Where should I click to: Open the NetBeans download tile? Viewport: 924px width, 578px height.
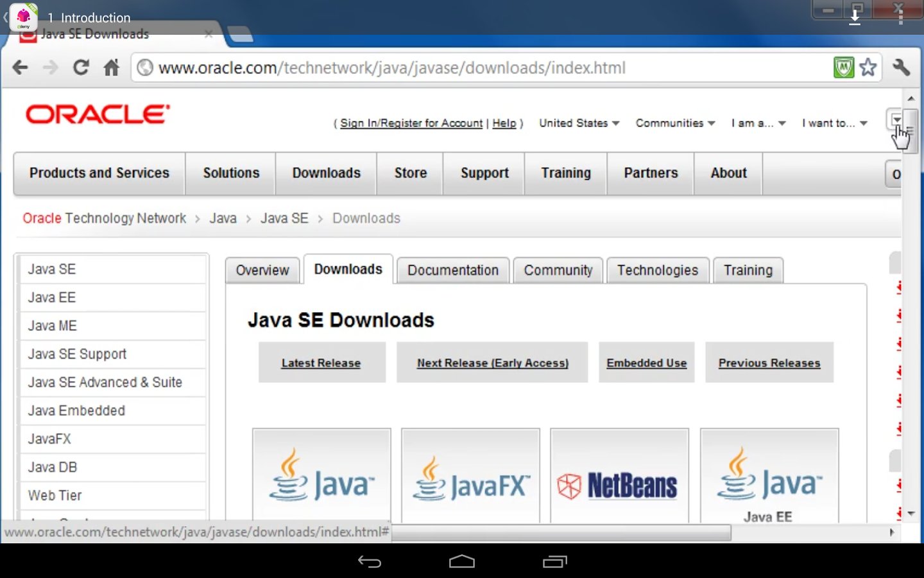tap(619, 475)
